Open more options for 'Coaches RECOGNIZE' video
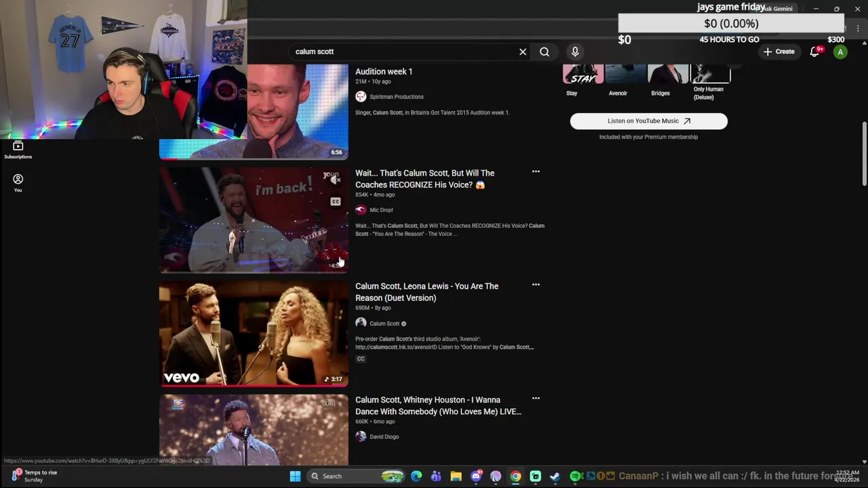Screen dimensions: 868x488 536,171
